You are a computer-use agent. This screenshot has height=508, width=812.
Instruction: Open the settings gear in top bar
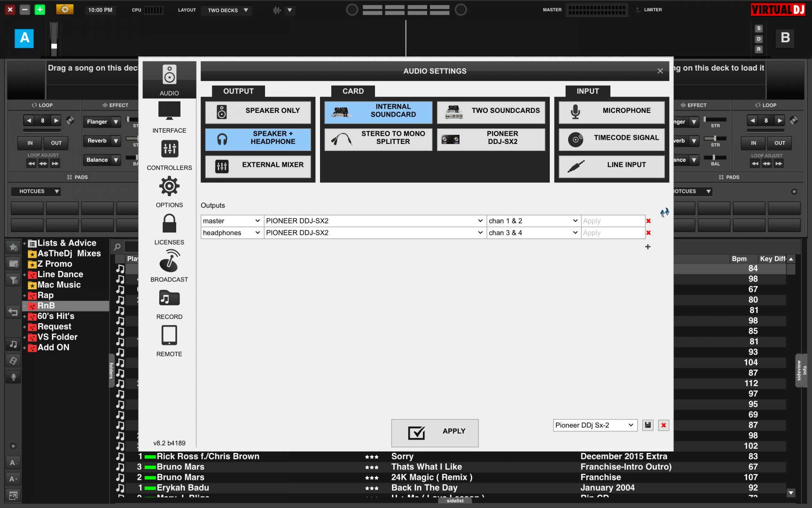[x=65, y=9]
